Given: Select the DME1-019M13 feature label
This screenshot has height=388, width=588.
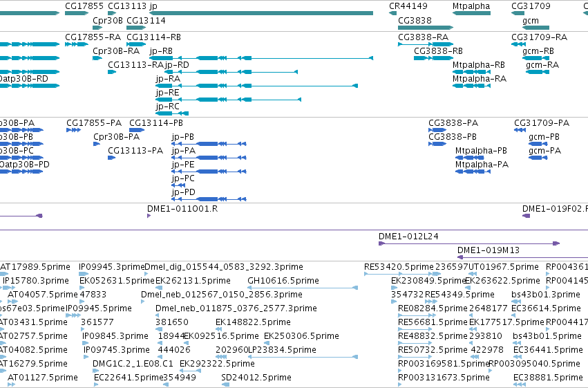Looking at the screenshot, I should [x=489, y=250].
